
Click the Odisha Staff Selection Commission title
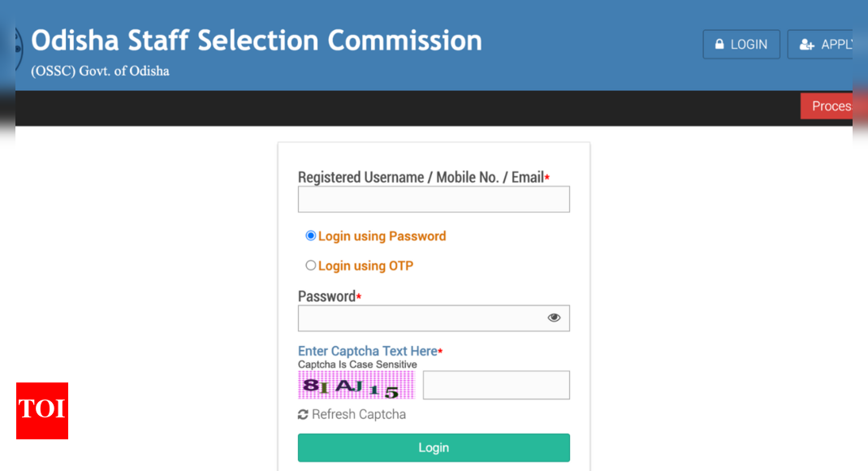257,41
